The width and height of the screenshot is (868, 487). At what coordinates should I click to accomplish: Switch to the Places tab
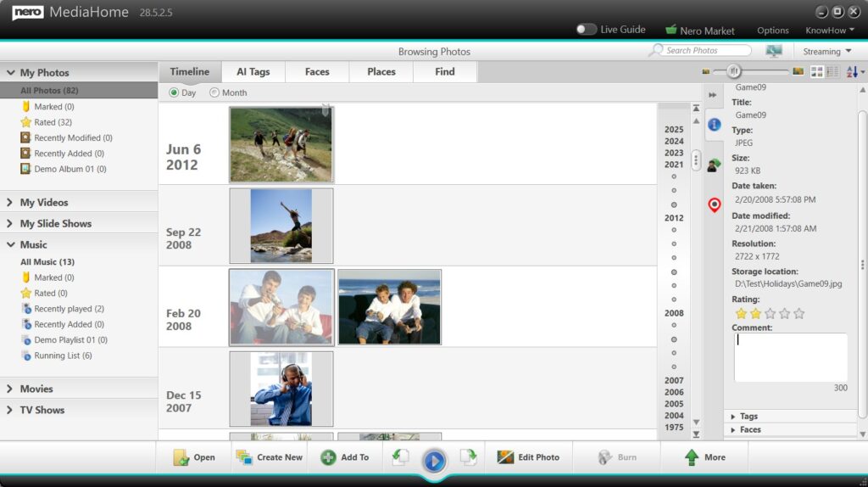point(381,72)
